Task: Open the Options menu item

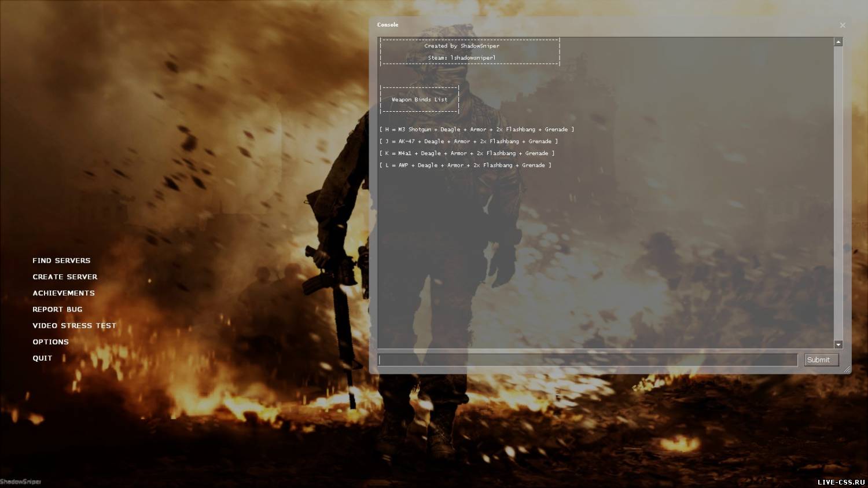Action: 50,342
